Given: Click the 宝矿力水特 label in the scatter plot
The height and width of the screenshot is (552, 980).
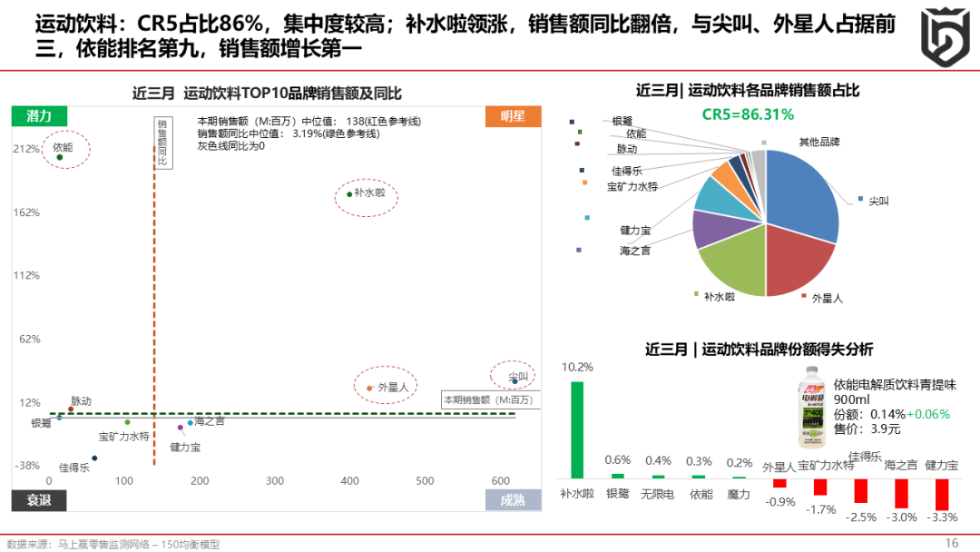Looking at the screenshot, I should pyautogui.click(x=123, y=437).
